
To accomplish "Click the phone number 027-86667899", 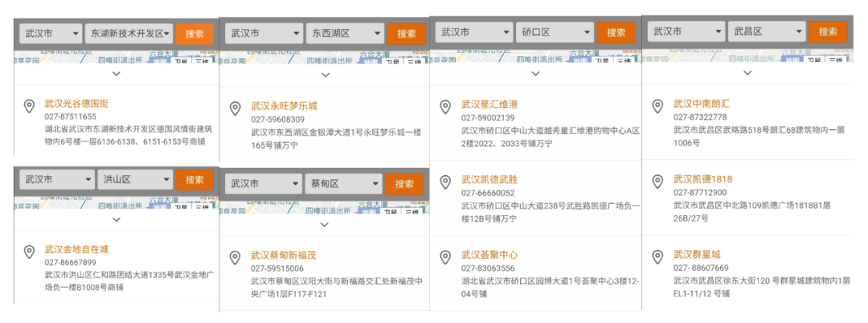I will 70,263.
